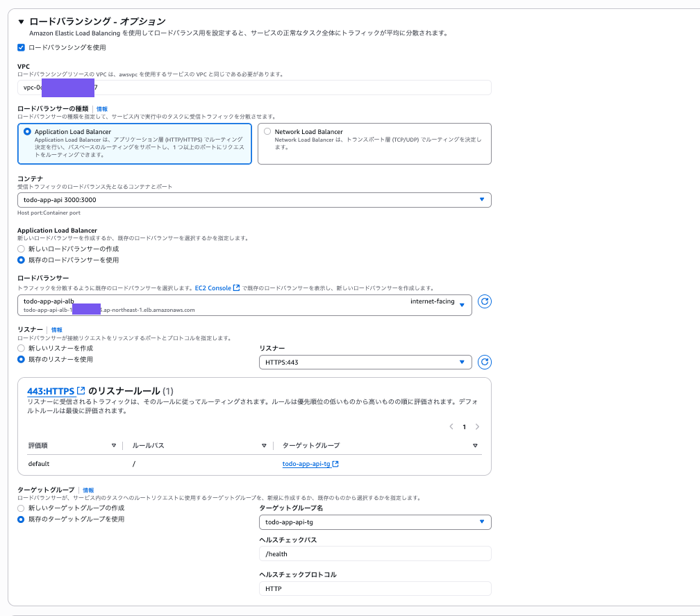Click the internet-facing label in load balancer selector
The width and height of the screenshot is (700, 616).
click(x=432, y=301)
